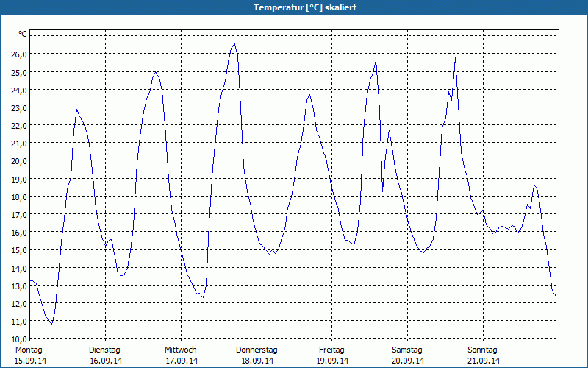
Task: Click the 23,0 y-axis label
Action: tap(18, 108)
